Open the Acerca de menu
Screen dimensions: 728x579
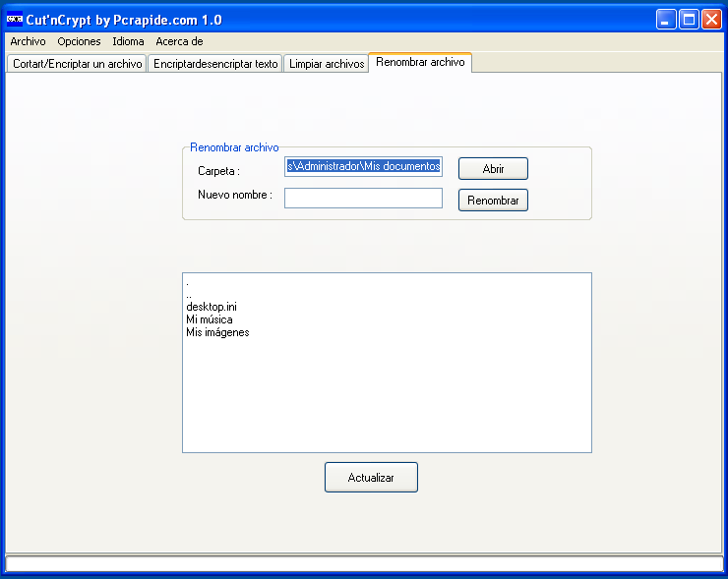pos(179,41)
